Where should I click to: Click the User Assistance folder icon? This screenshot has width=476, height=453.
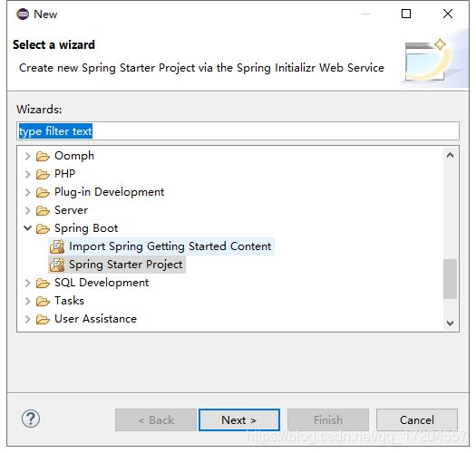43,320
